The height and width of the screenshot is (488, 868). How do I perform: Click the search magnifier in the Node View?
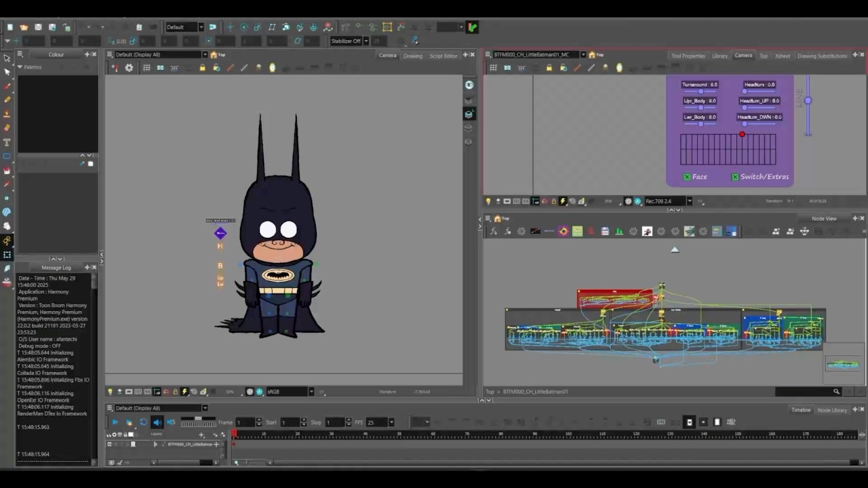tap(836, 392)
